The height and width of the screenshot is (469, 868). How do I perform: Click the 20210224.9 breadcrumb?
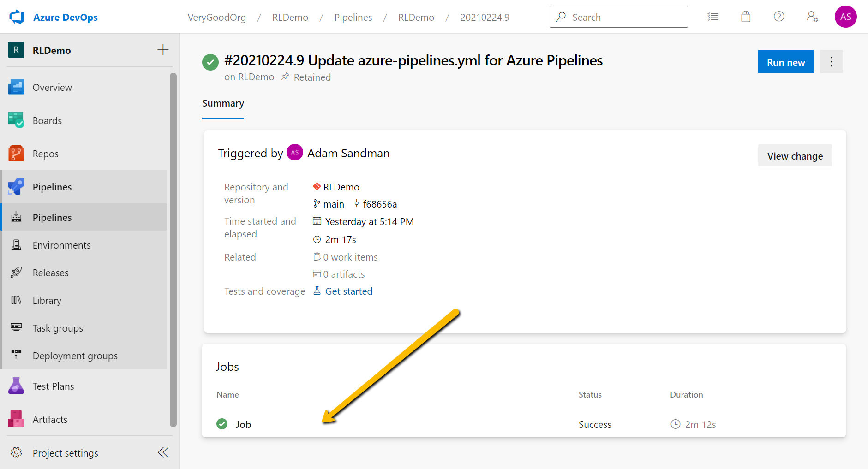coord(485,18)
